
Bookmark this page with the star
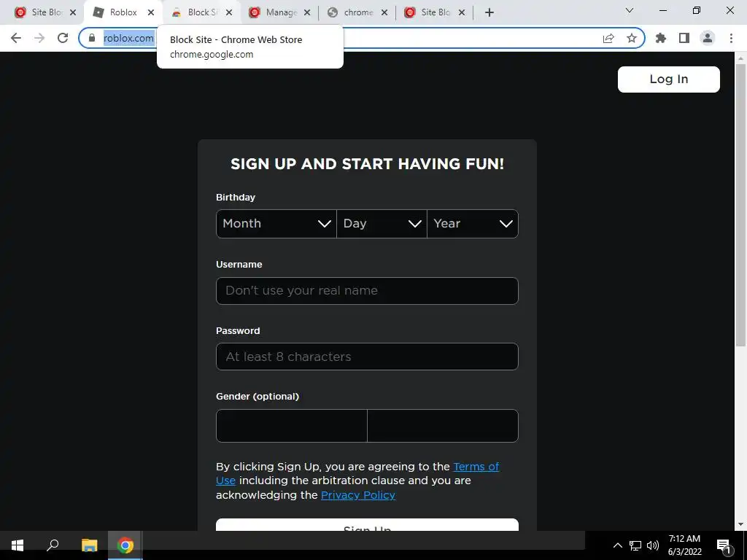pyautogui.click(x=632, y=38)
